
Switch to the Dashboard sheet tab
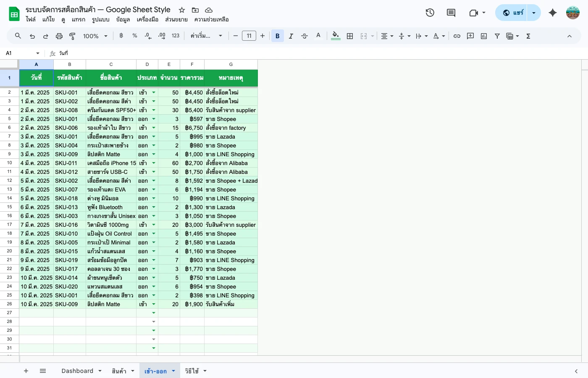pos(77,371)
